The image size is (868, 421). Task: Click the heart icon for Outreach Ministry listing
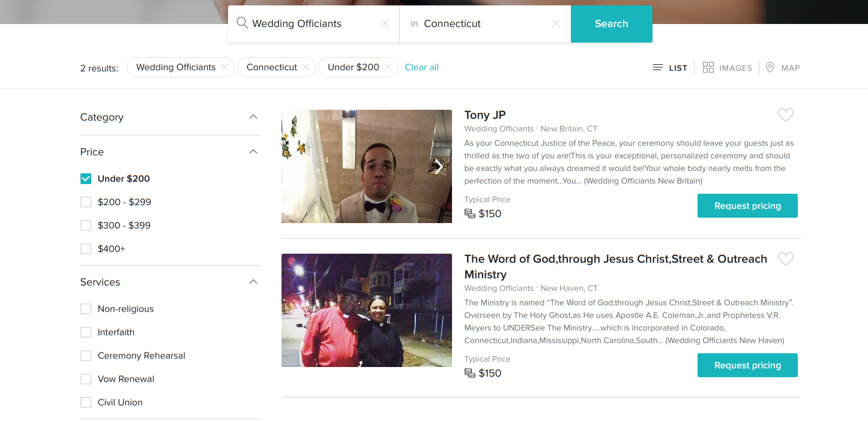tap(785, 258)
